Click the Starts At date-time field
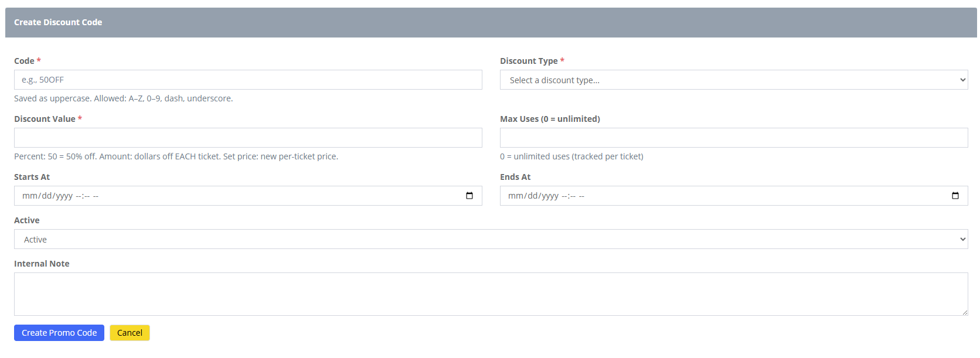 click(x=248, y=196)
